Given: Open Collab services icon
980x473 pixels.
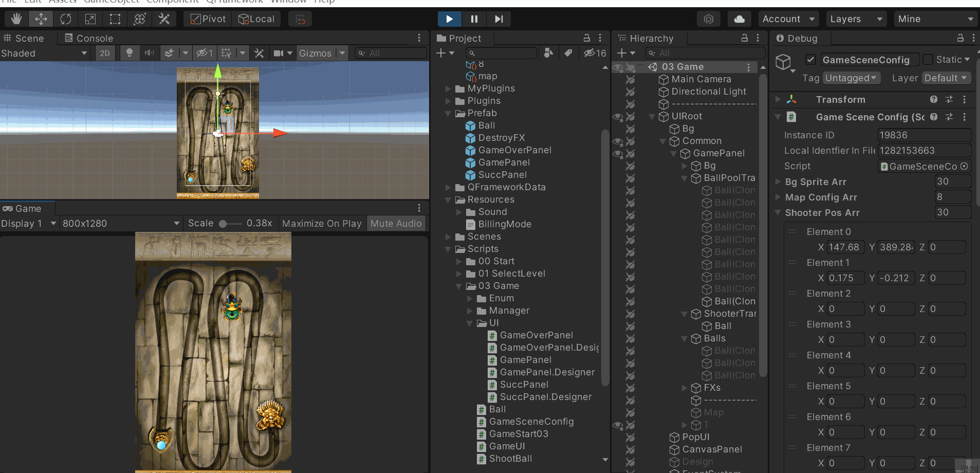Looking at the screenshot, I should [709, 19].
